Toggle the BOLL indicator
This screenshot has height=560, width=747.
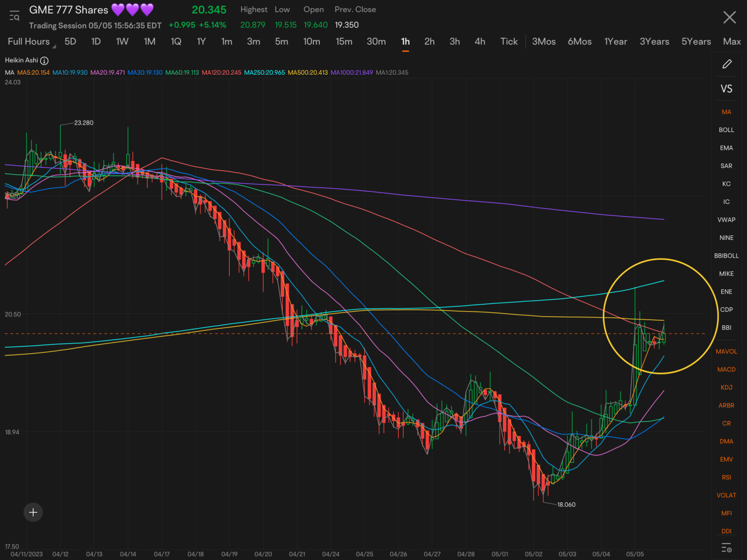[x=726, y=130]
